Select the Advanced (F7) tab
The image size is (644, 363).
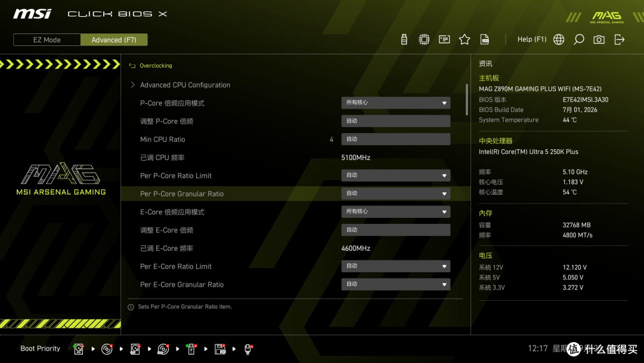[x=114, y=40]
